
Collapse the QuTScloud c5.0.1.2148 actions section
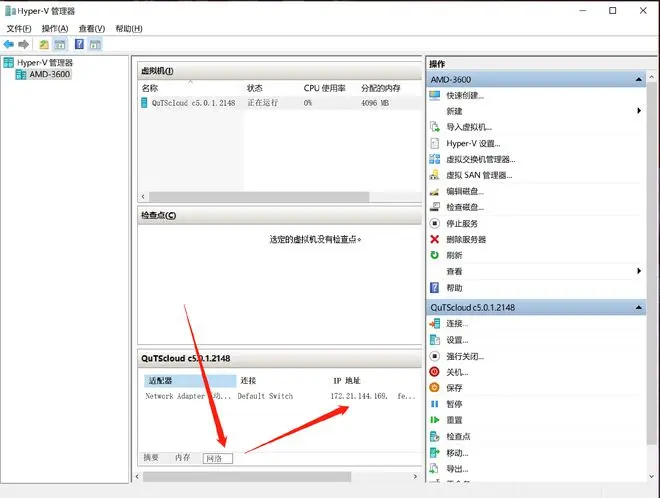(x=639, y=308)
